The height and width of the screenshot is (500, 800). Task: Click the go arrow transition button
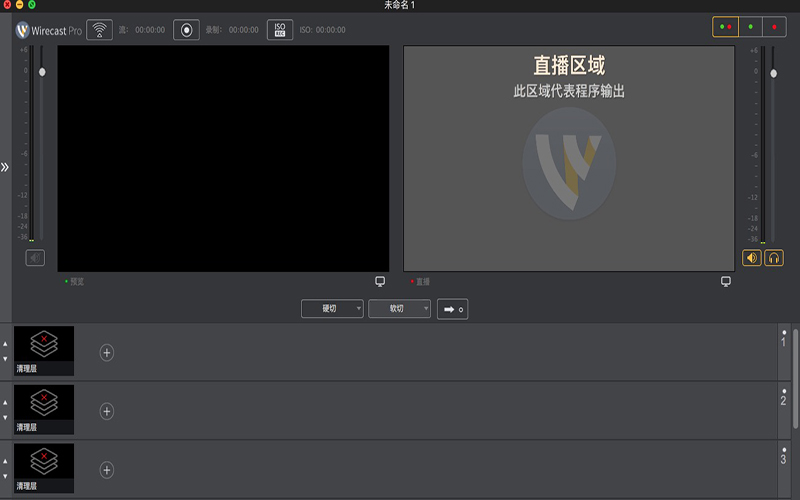[x=453, y=309]
